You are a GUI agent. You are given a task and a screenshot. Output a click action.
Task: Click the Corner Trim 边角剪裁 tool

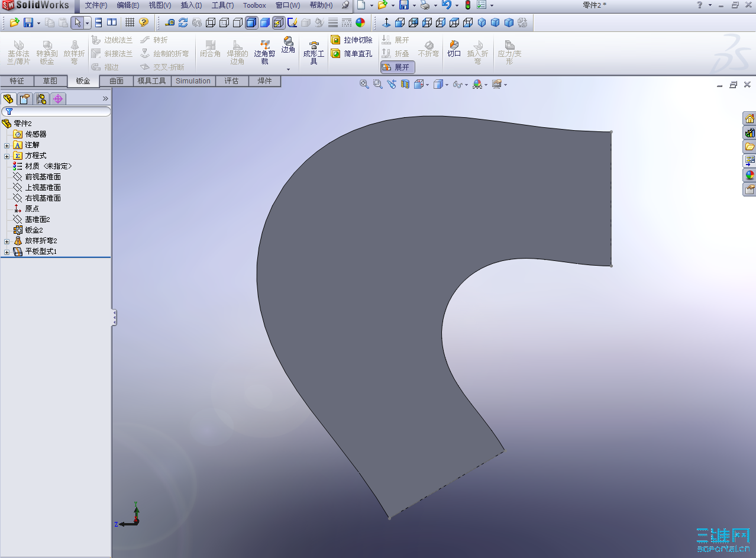tap(265, 53)
